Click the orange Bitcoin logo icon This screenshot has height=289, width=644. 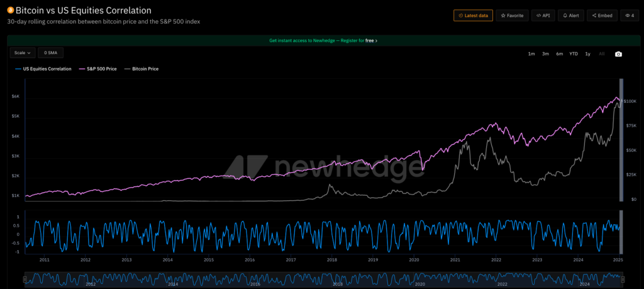point(10,10)
